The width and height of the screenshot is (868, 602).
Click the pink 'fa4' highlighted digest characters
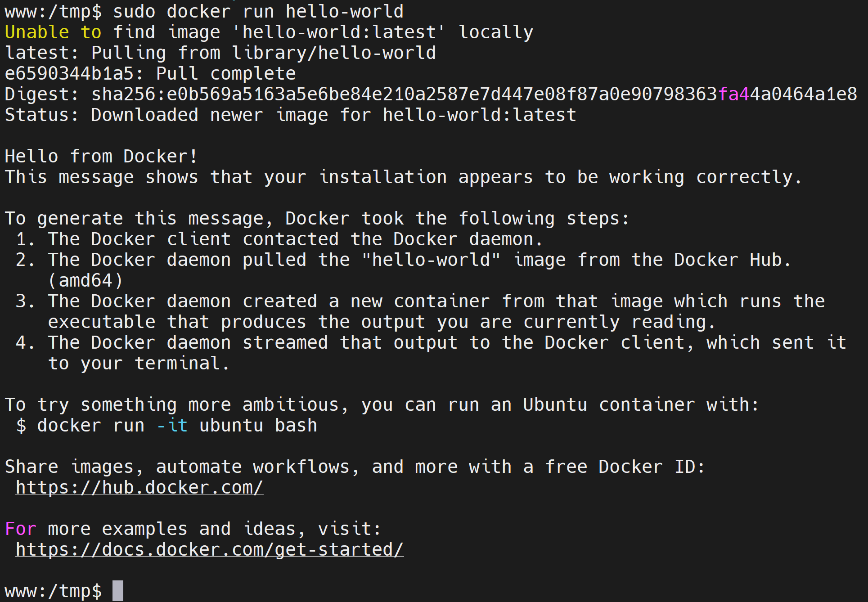(x=734, y=94)
